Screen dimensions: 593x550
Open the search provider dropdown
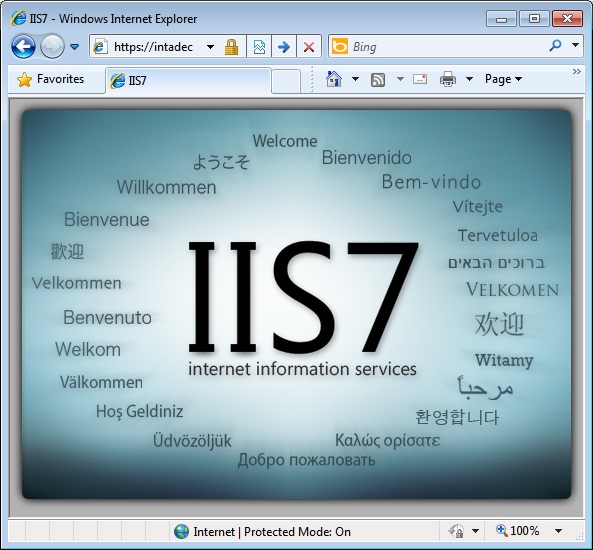[x=575, y=45]
